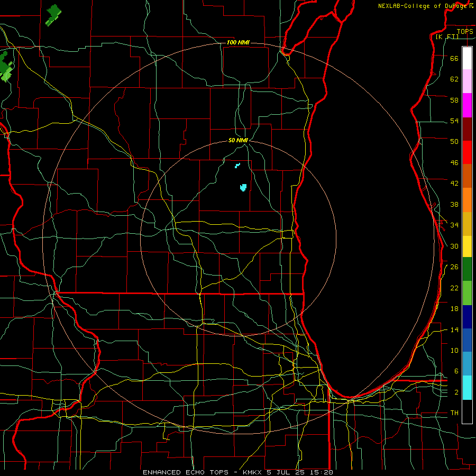Click the legend value '38'
Viewport: 476px width, 476px height.
click(x=454, y=204)
